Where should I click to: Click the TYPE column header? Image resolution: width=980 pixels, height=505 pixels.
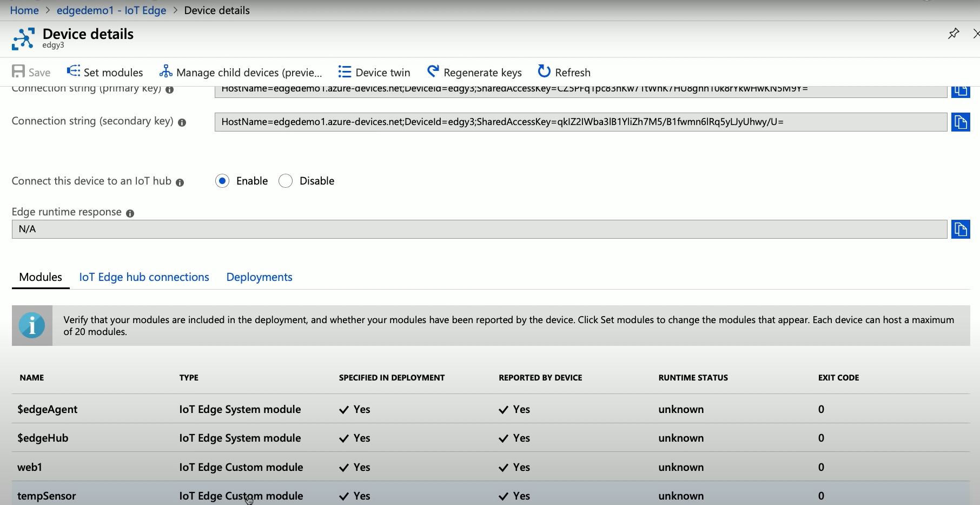pyautogui.click(x=189, y=378)
